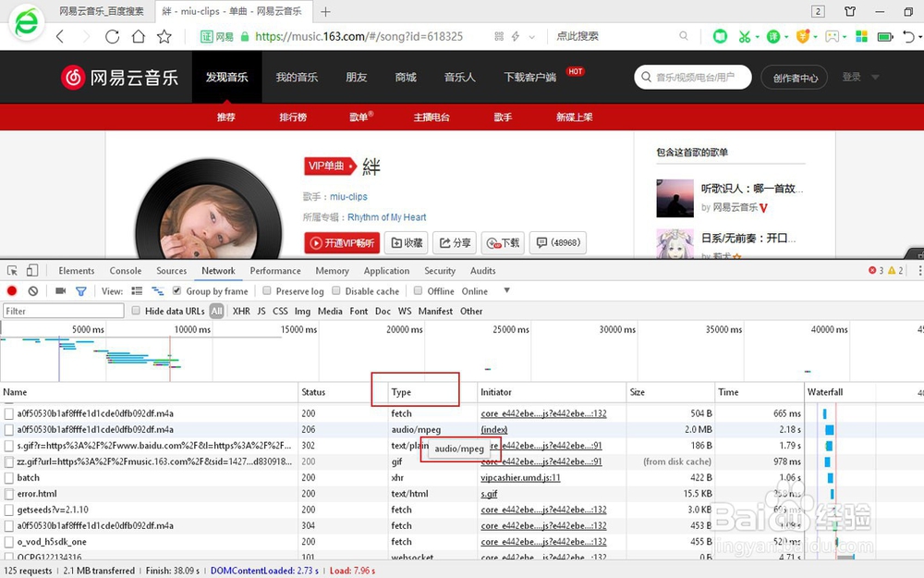Image resolution: width=924 pixels, height=578 pixels.
Task: Click in the network Filter input field
Action: [64, 311]
